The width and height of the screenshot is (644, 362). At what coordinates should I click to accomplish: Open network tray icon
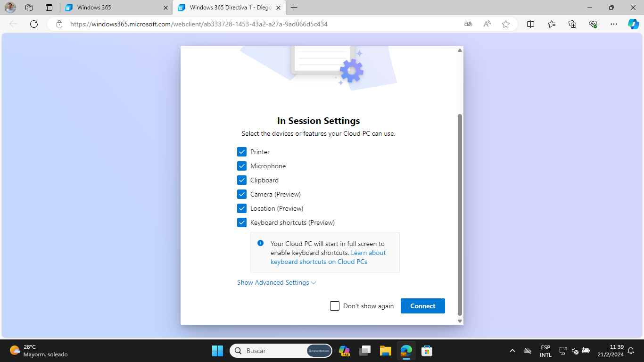[x=563, y=351]
